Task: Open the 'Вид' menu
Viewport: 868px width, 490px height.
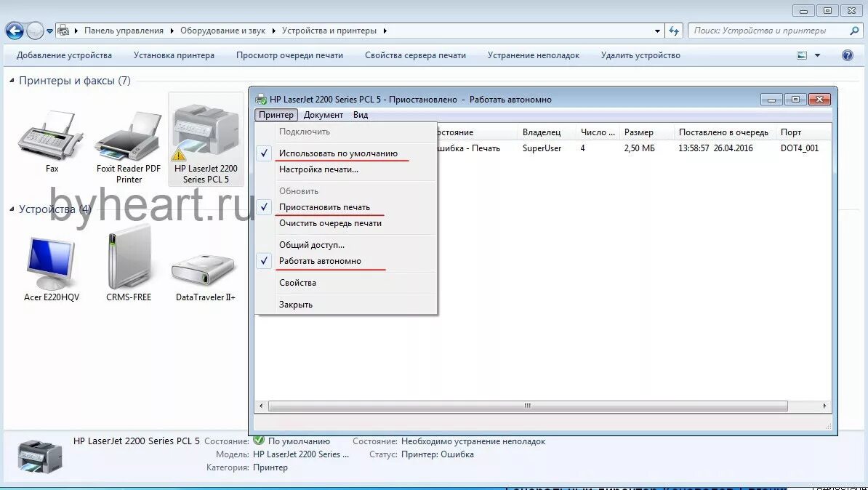Action: pyautogui.click(x=361, y=115)
